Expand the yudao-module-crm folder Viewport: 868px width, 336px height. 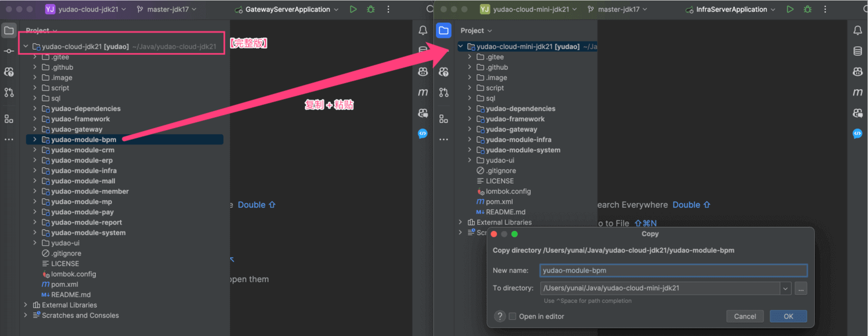click(35, 150)
